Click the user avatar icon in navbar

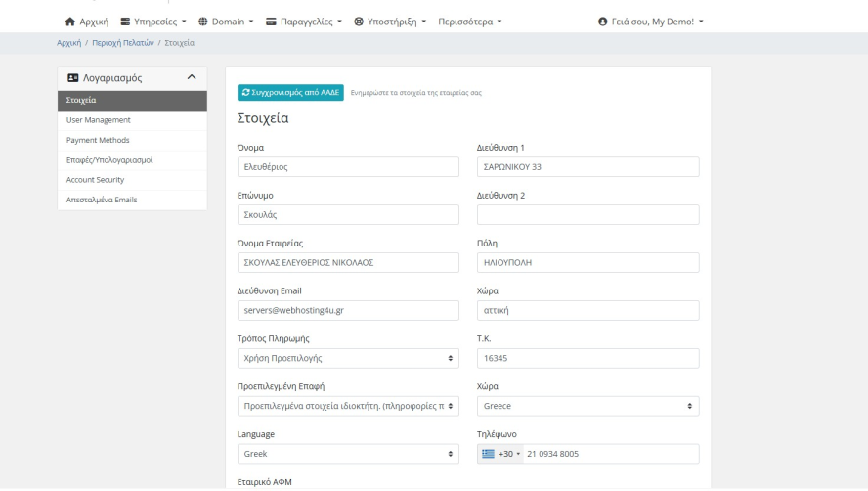603,22
